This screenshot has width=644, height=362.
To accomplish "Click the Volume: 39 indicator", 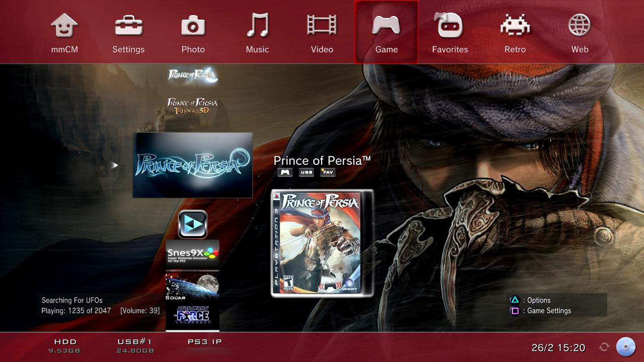I will coord(140,311).
